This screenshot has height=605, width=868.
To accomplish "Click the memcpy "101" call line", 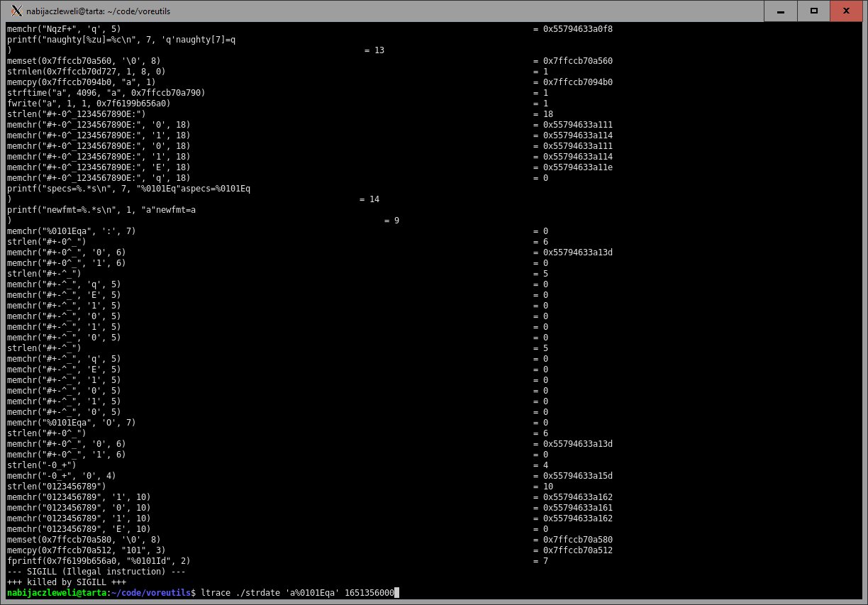I will point(86,550).
